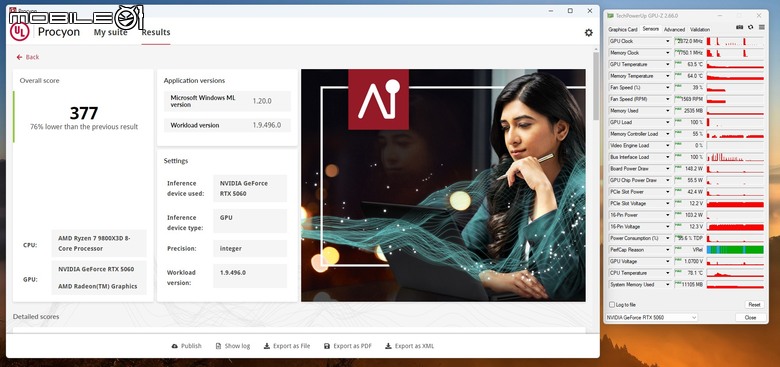Maximize the Procyon window
The image size is (780, 367).
(x=570, y=10)
